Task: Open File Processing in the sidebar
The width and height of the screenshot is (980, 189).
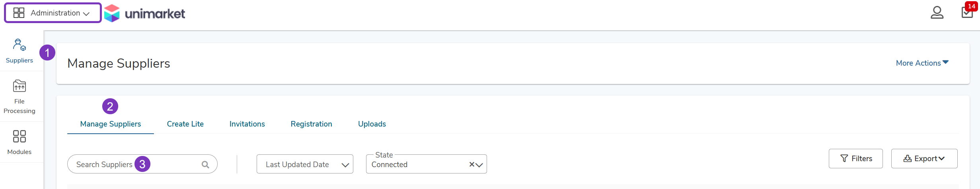Action: pyautogui.click(x=19, y=97)
